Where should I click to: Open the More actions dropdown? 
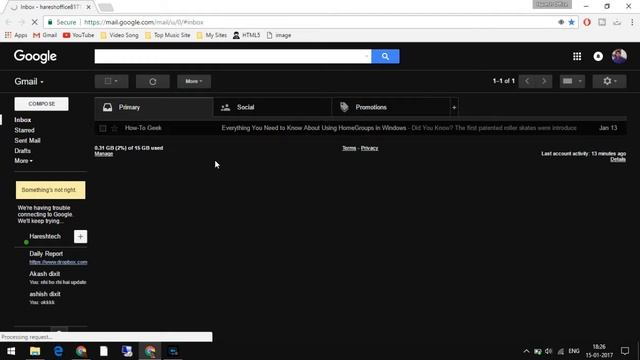pyautogui.click(x=194, y=81)
